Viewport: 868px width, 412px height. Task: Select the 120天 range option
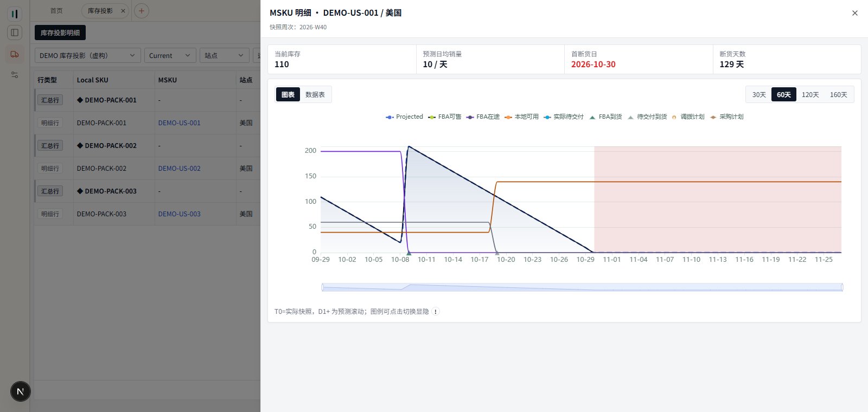[x=810, y=95]
